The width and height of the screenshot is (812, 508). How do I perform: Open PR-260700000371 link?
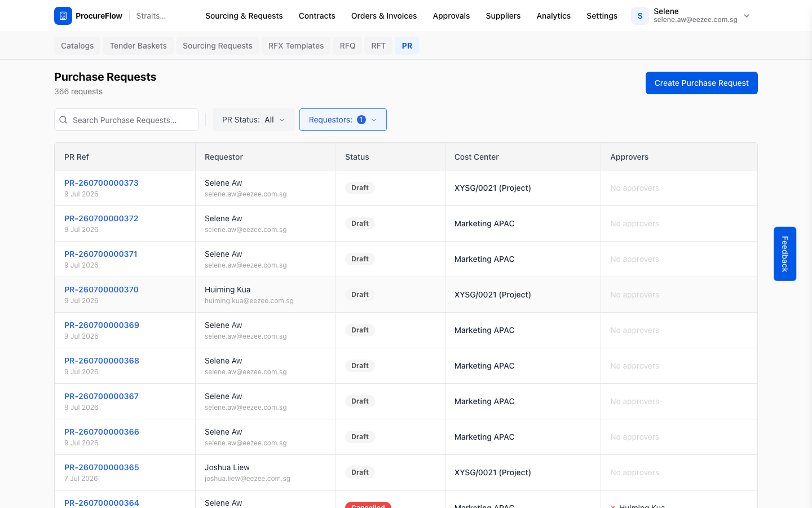pos(101,254)
